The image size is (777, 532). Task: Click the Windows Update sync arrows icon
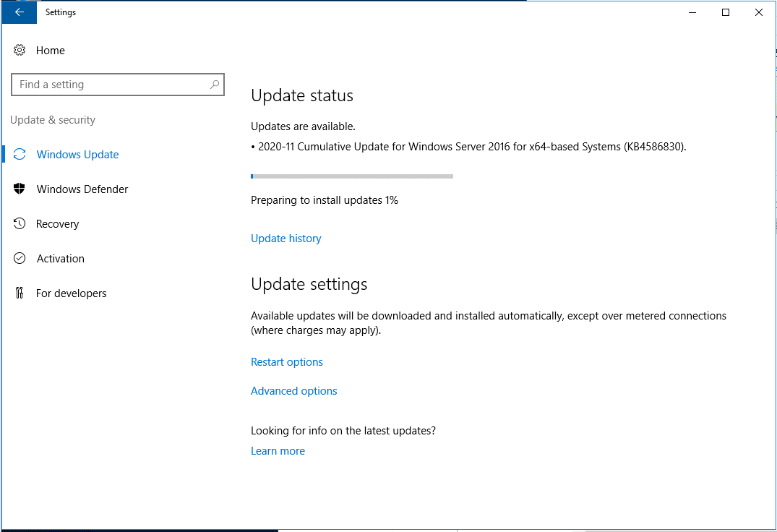pyautogui.click(x=20, y=155)
